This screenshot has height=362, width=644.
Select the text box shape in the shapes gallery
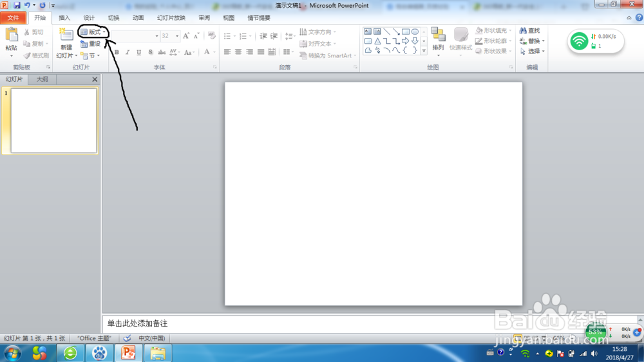[368, 32]
